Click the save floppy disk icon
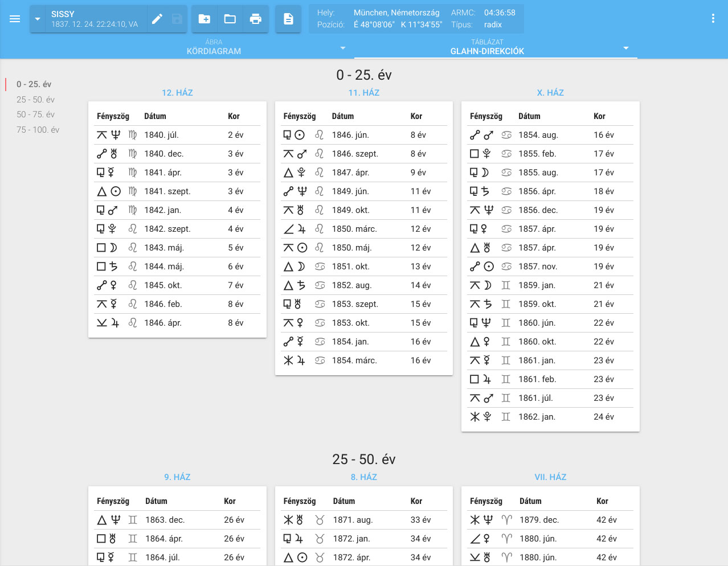Viewport: 728px width, 566px height. [177, 19]
